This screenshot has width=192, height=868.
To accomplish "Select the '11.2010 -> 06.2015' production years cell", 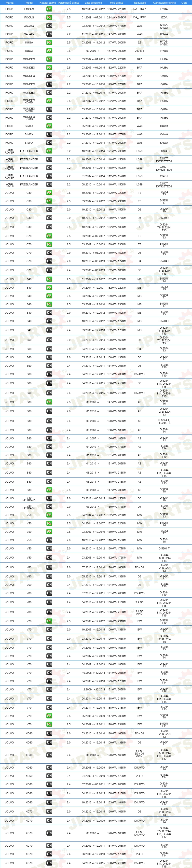I will [93, 34].
